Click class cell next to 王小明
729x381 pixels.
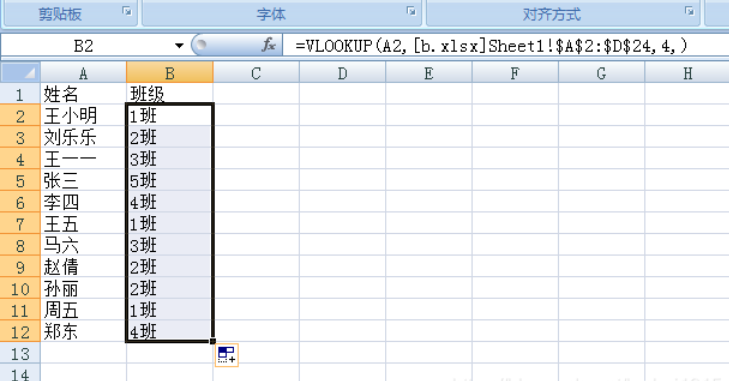[170, 116]
